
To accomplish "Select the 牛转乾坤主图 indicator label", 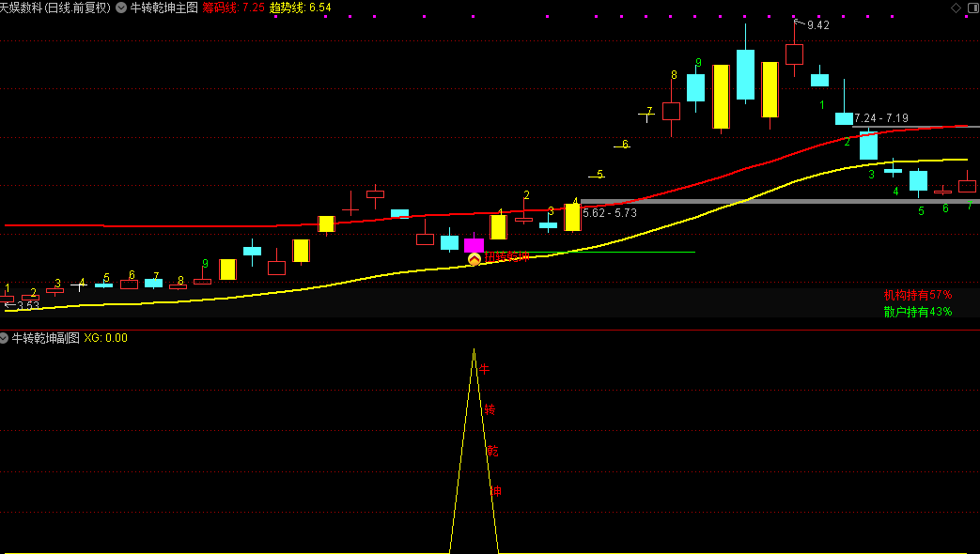I will tap(163, 8).
